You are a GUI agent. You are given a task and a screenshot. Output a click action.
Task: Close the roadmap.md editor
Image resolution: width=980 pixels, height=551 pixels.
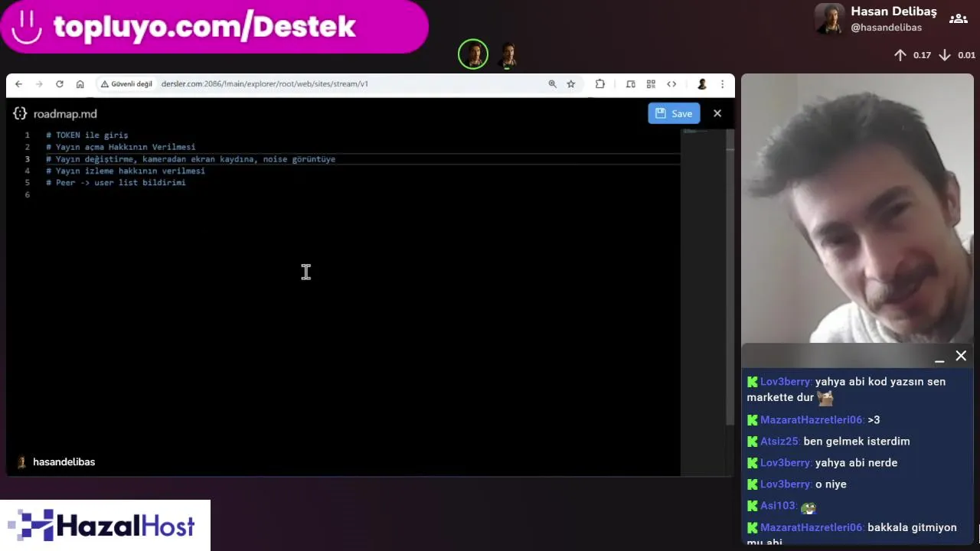[x=717, y=113]
